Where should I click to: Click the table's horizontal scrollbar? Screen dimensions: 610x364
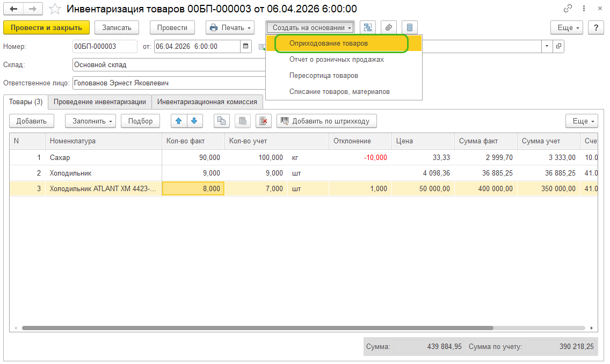(258, 327)
